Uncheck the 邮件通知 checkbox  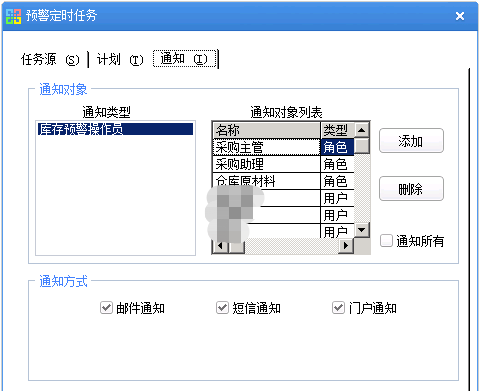[x=106, y=308]
